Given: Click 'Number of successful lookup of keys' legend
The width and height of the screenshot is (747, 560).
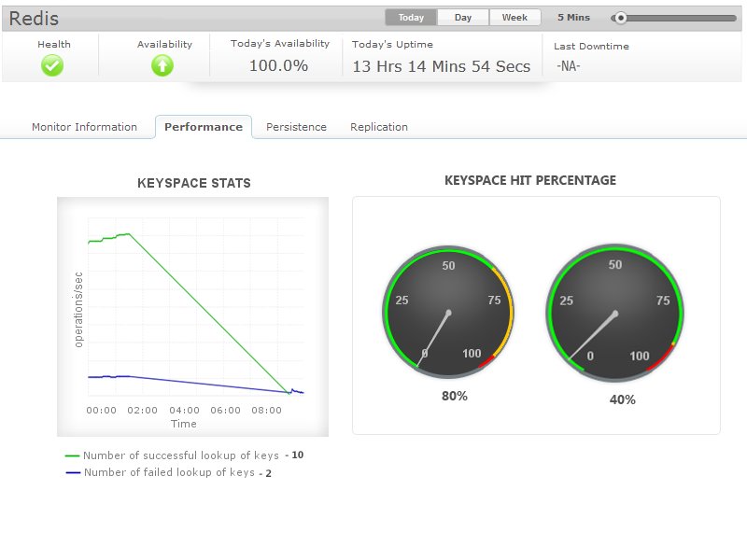Looking at the screenshot, I should pyautogui.click(x=181, y=455).
